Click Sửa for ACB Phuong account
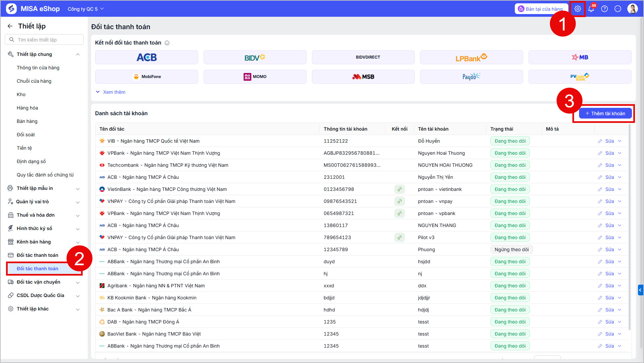Screen dimensions: 644x363 (610, 249)
